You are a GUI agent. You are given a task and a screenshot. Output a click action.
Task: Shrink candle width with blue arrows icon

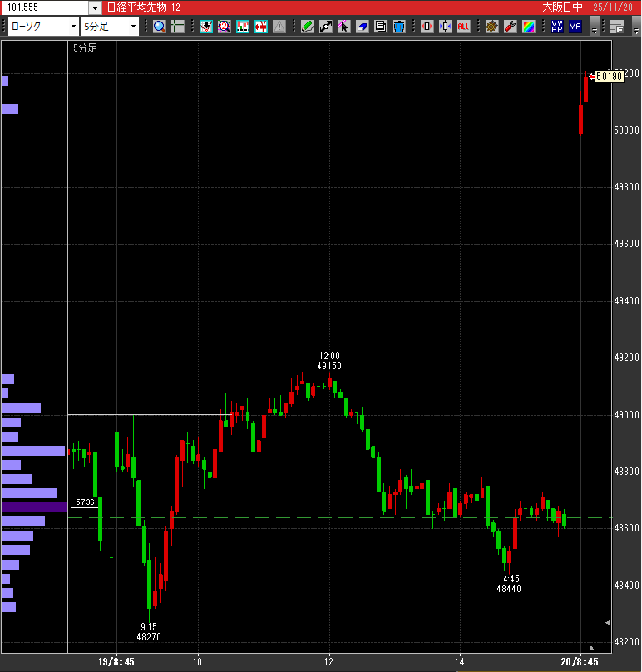(445, 27)
